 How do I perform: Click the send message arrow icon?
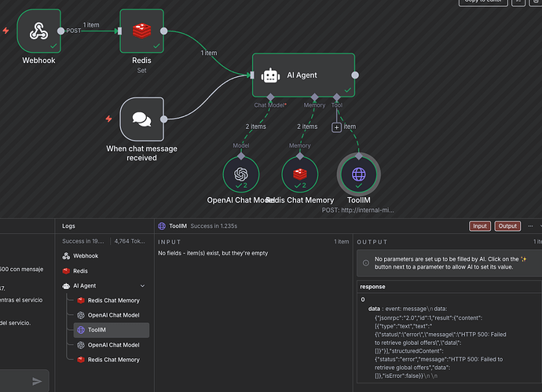pyautogui.click(x=37, y=381)
